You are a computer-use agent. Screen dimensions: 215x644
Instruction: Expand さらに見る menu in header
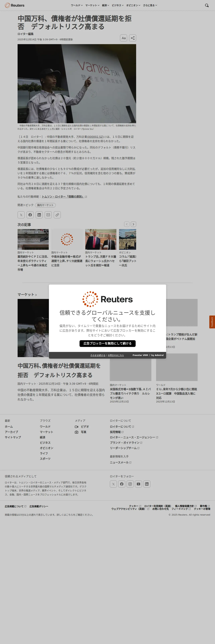pyautogui.click(x=150, y=5)
